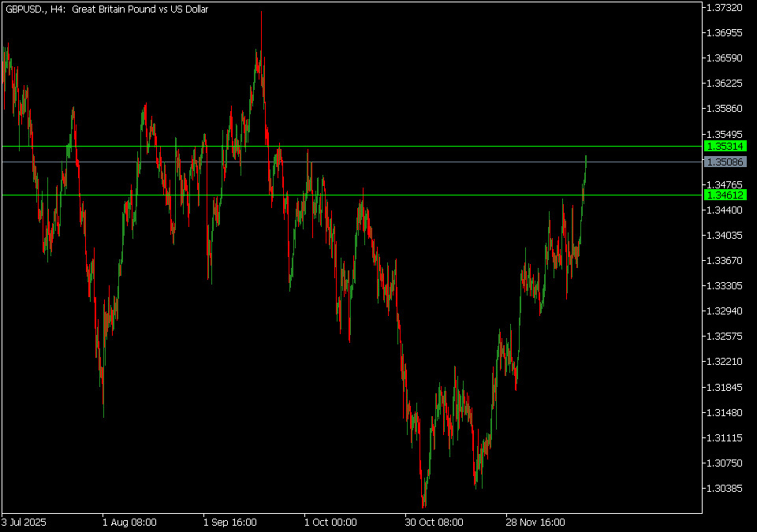Click the gray 1.35086 current price label
This screenshot has width=757, height=532.
coord(725,162)
